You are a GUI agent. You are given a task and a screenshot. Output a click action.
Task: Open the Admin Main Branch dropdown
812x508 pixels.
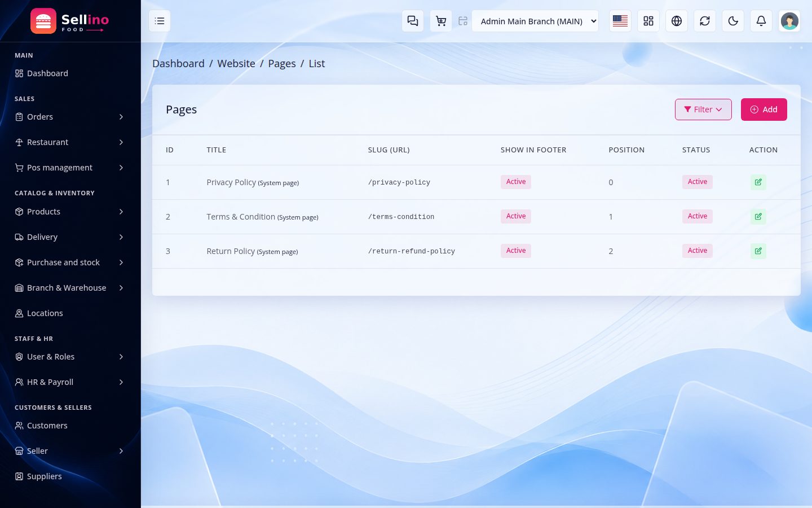coord(535,21)
